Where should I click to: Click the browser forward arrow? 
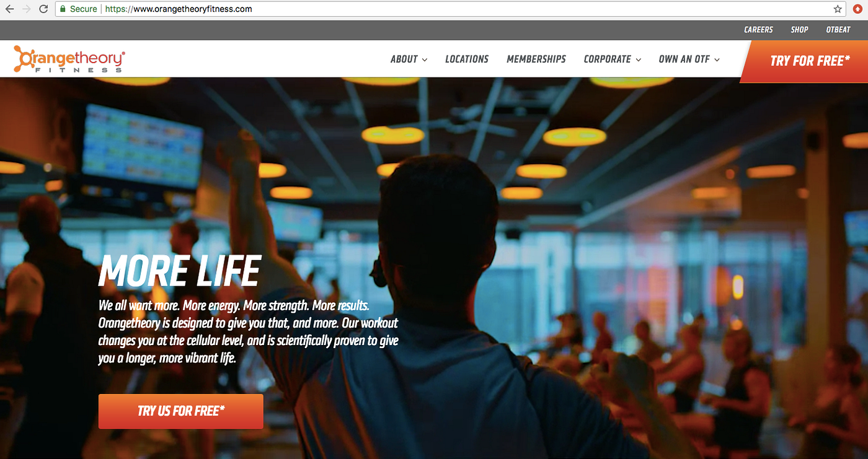coord(26,9)
